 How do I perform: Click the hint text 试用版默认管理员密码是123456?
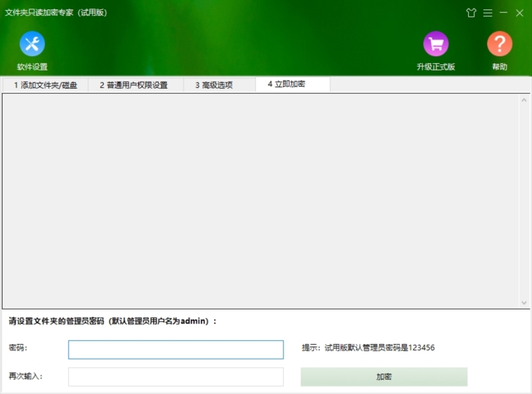pos(380,348)
